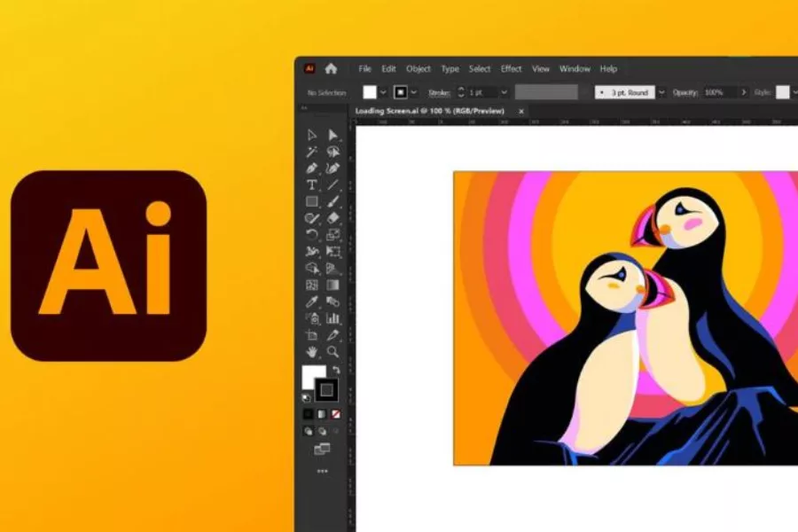
Task: Select the Mesh tool
Action: [312, 286]
